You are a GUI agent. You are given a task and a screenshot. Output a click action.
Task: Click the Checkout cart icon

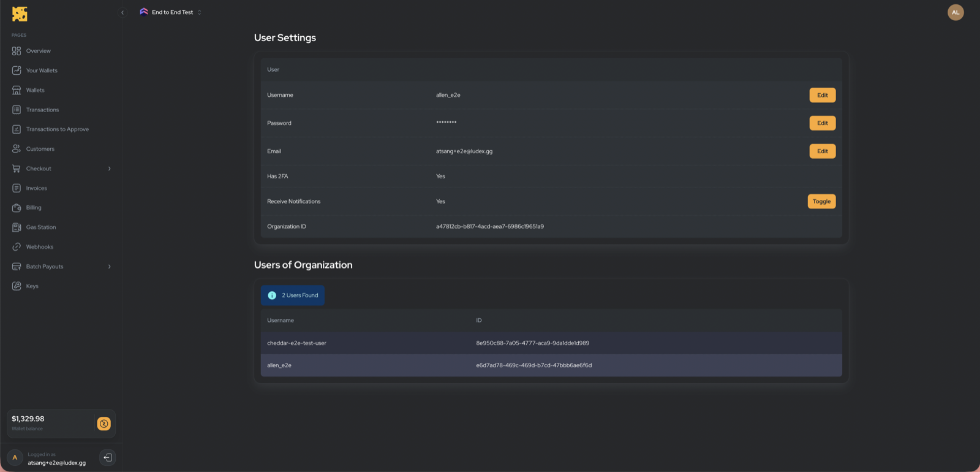pos(17,169)
